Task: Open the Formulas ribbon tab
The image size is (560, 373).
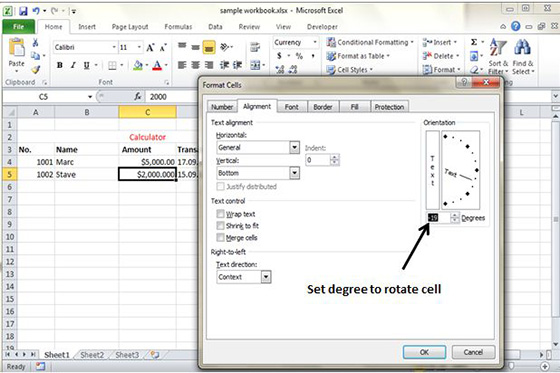Action: [x=178, y=27]
